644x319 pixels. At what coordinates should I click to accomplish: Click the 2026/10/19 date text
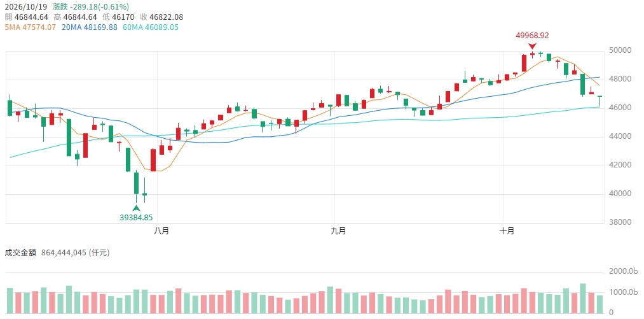(x=25, y=6)
